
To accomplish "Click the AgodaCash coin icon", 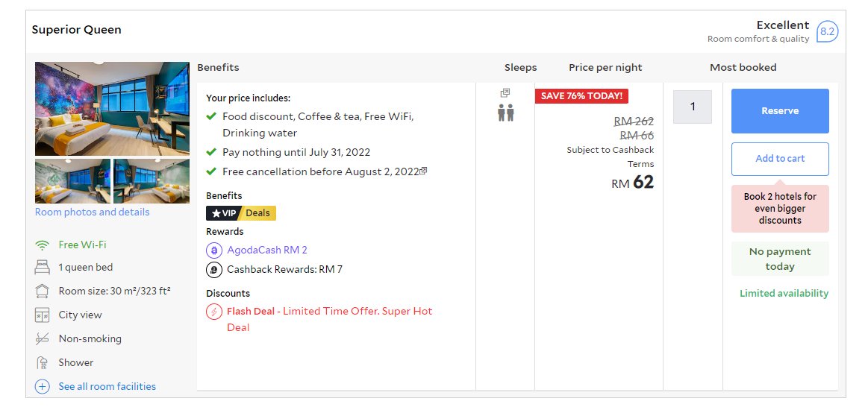I will pyautogui.click(x=214, y=250).
